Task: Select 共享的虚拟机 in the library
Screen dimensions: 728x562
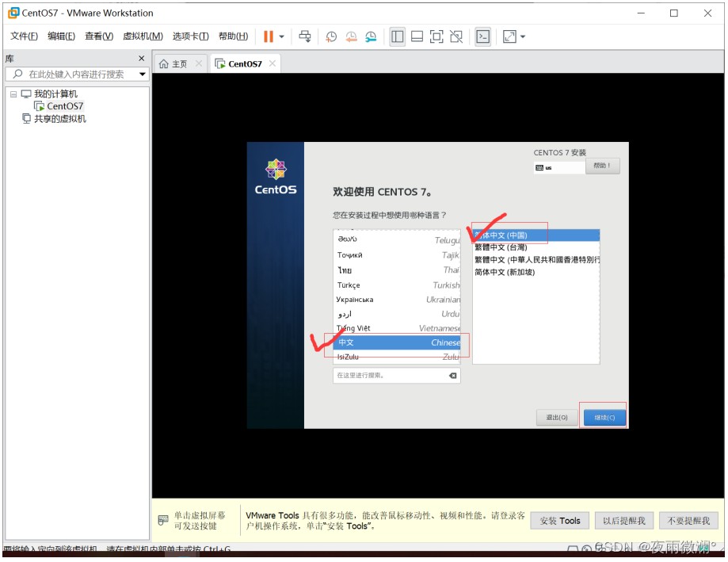Action: click(60, 119)
